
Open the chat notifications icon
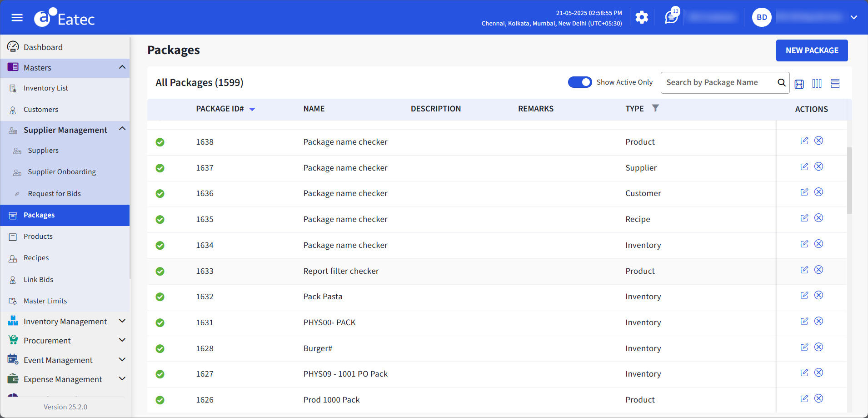tap(671, 17)
